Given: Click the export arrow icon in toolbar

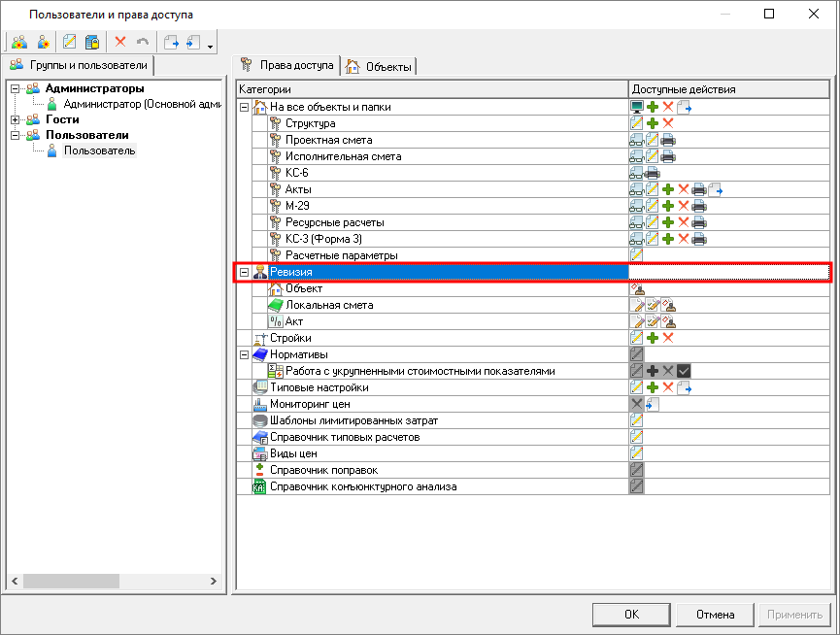Looking at the screenshot, I should coord(171,42).
